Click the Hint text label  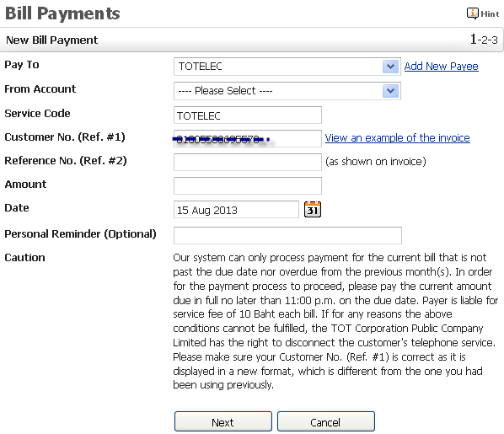(x=490, y=13)
